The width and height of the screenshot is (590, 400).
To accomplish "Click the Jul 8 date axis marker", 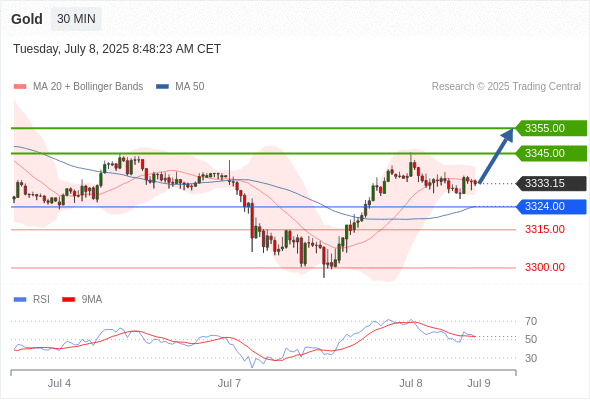I will pyautogui.click(x=411, y=383).
